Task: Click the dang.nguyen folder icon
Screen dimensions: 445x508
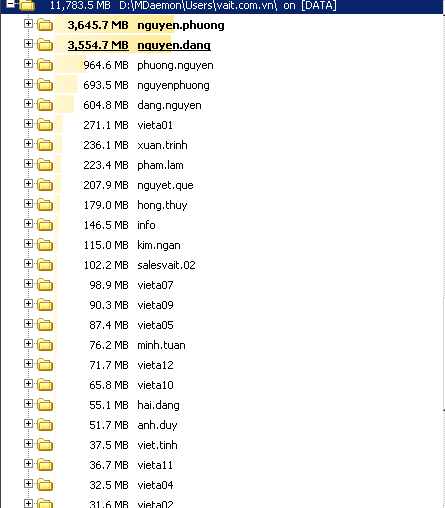Action: pos(45,105)
